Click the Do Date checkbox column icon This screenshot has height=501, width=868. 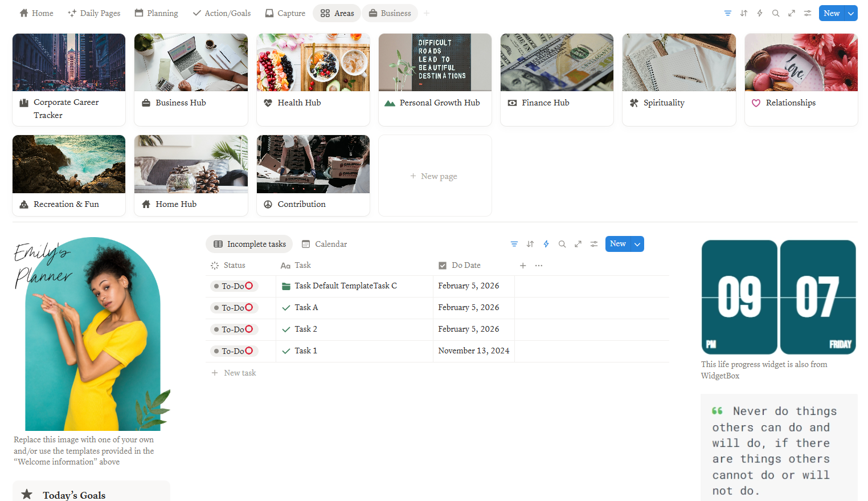(x=443, y=265)
